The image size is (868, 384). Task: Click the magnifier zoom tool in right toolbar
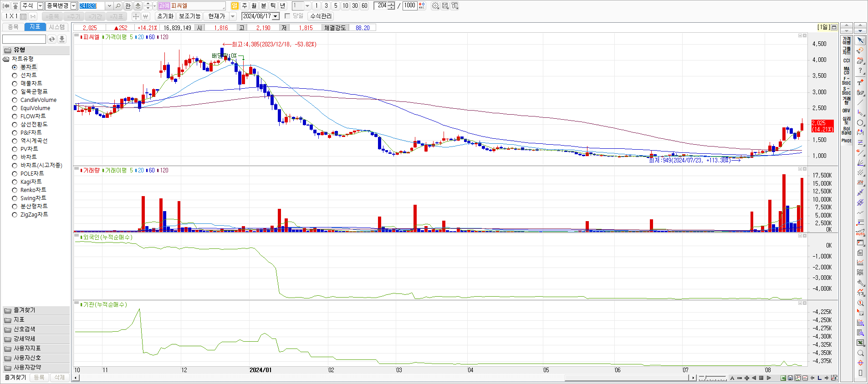coord(860,353)
